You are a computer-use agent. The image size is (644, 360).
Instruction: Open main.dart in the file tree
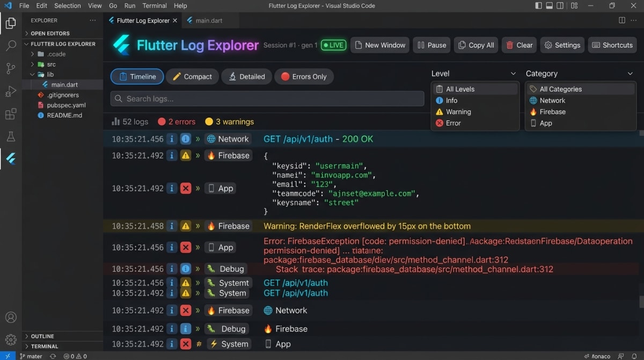pos(62,85)
